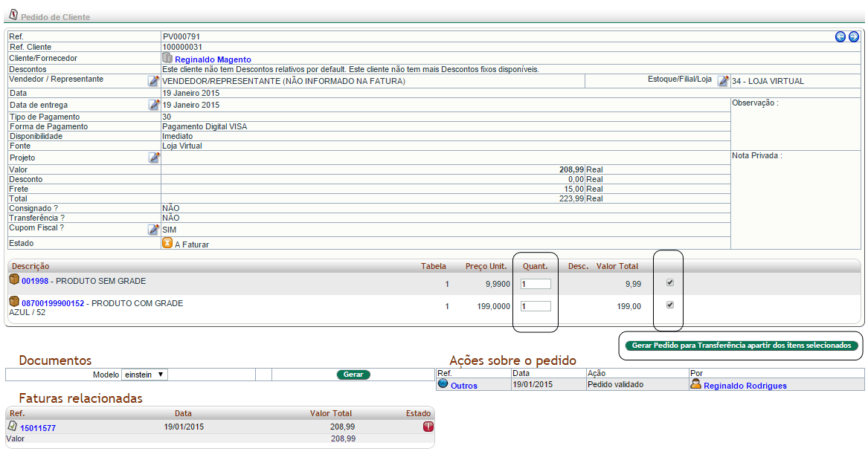Edit the Estoque/Filial/Loja field

click(723, 81)
